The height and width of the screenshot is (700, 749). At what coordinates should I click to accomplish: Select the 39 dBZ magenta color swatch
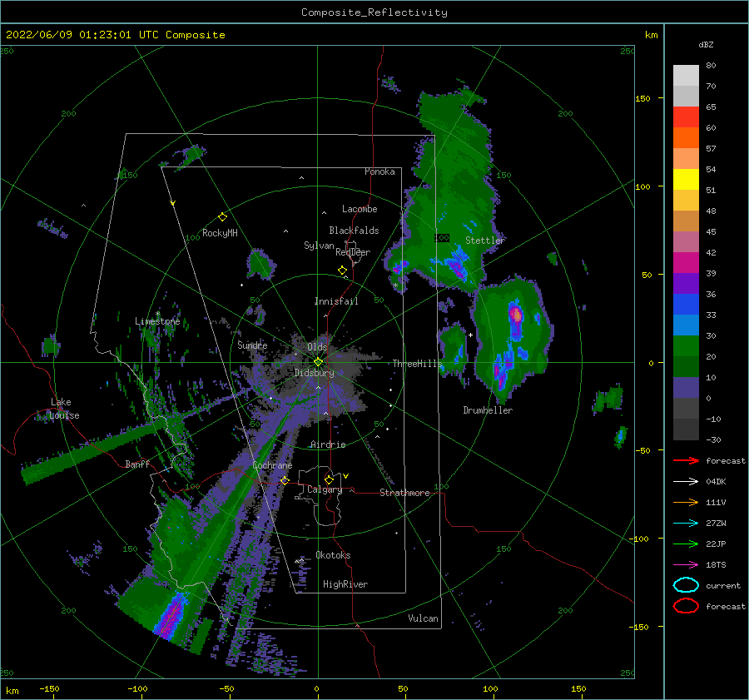(x=686, y=263)
